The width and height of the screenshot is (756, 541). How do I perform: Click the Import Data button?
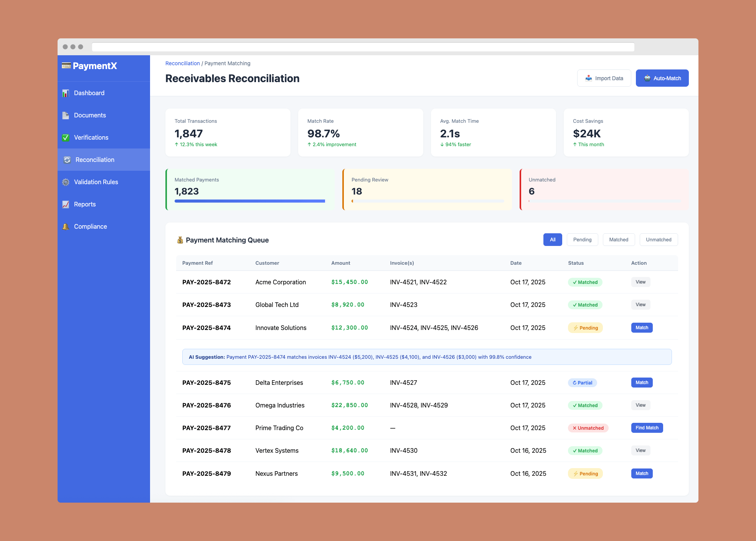604,78
